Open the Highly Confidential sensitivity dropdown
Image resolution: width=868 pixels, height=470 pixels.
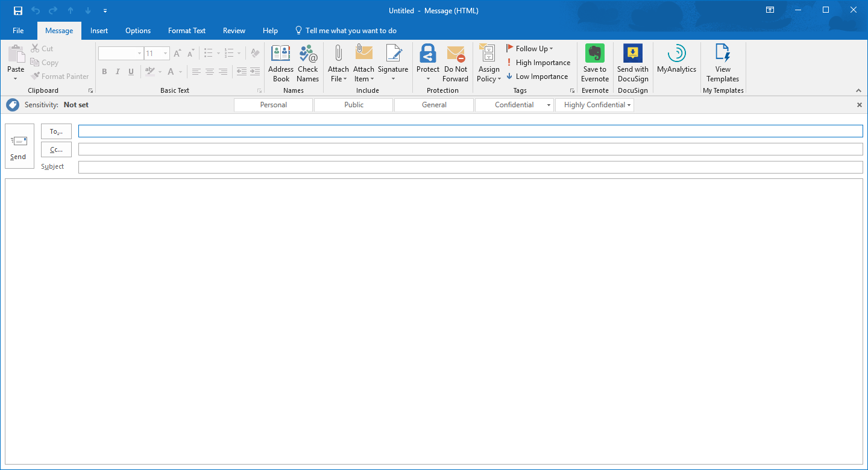point(629,104)
